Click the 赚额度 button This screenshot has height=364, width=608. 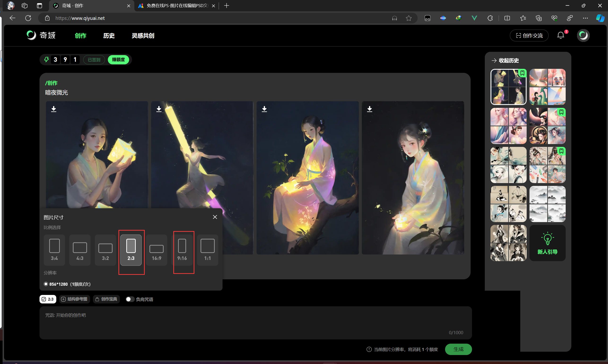[x=118, y=60]
